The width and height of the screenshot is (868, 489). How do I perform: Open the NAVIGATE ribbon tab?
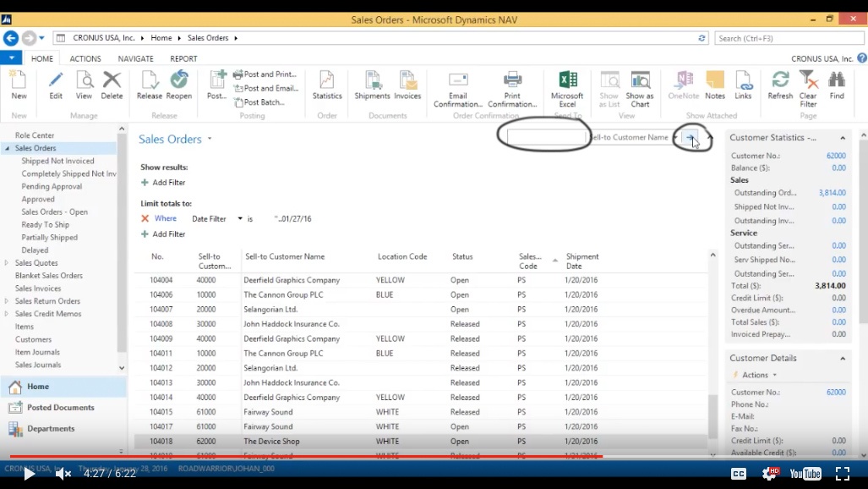click(135, 58)
